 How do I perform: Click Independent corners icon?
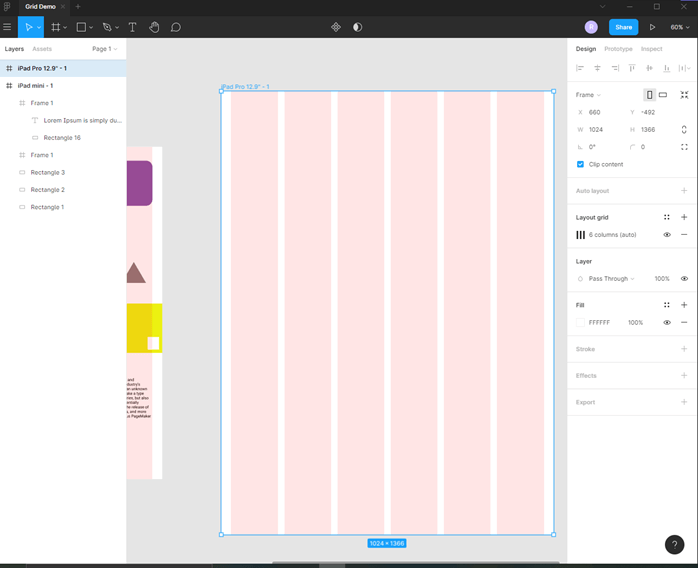pyautogui.click(x=684, y=147)
